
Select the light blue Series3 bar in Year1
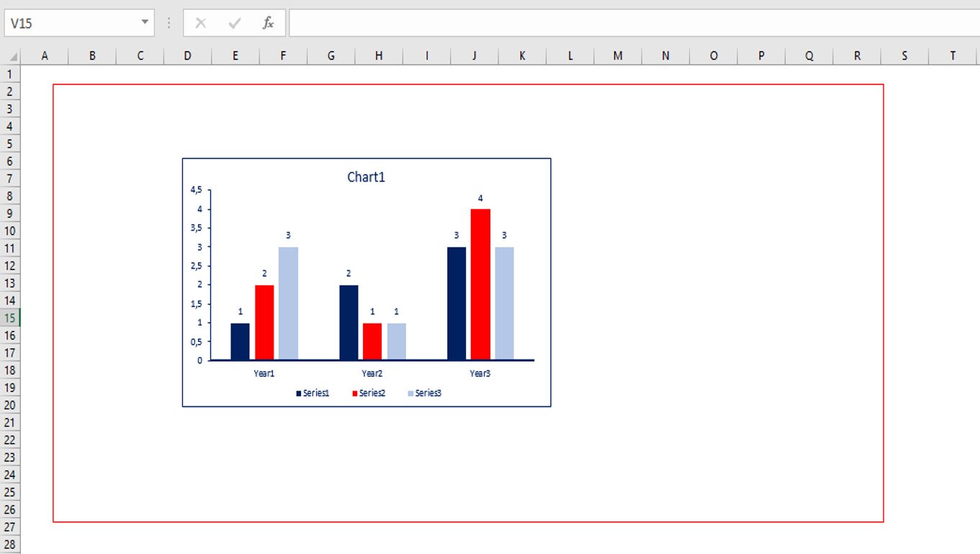[x=288, y=303]
